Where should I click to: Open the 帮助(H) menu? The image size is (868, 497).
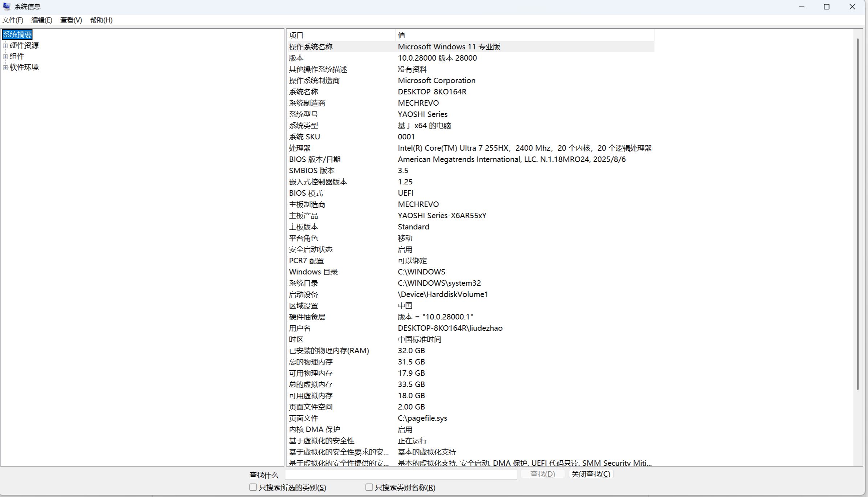[101, 20]
